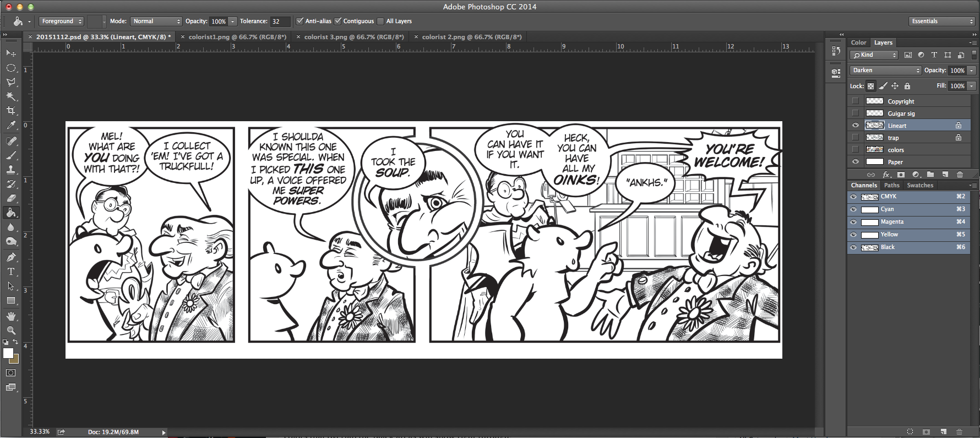The width and height of the screenshot is (980, 438).
Task: Select the Eyedropper tool
Action: (11, 126)
